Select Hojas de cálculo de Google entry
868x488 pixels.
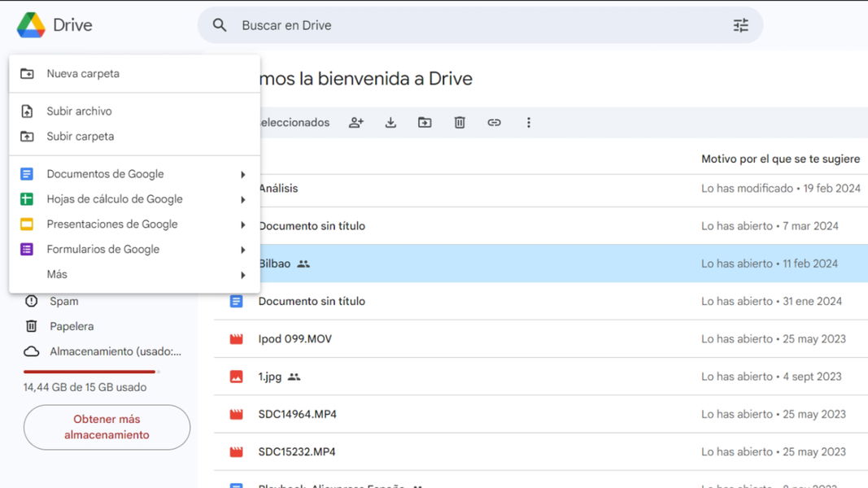coord(134,199)
